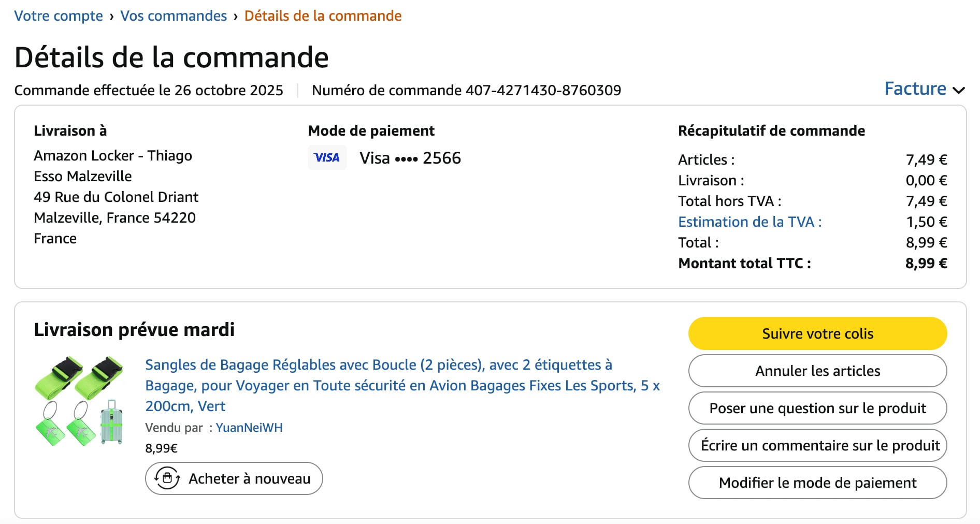
Task: Click Détails de la commande breadcrumb
Action: click(323, 16)
